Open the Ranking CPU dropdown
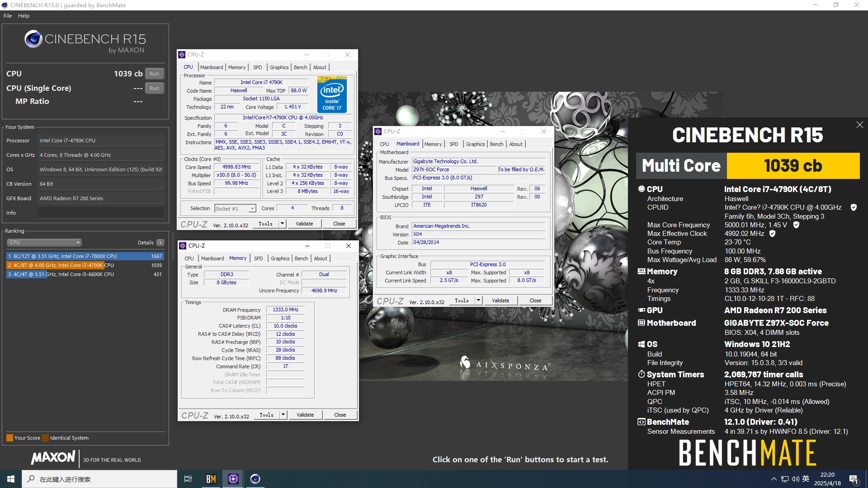The height and width of the screenshot is (488, 868). [x=44, y=243]
